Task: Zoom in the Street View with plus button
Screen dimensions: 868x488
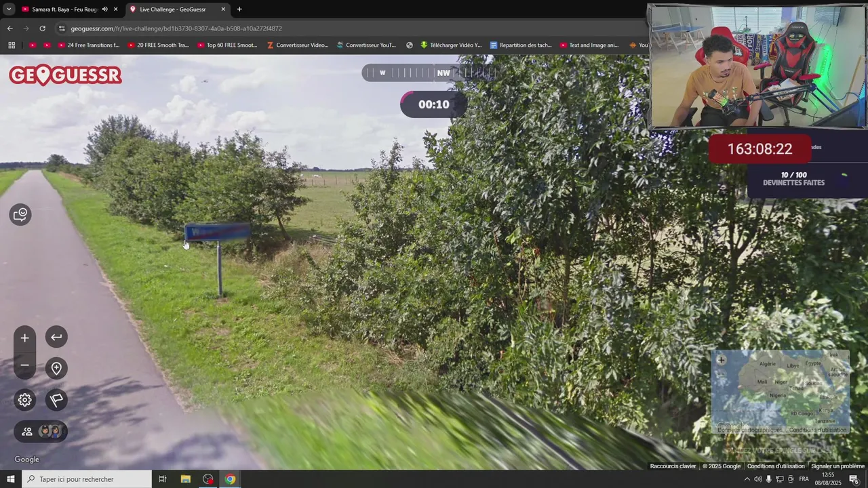Action: 24,338
